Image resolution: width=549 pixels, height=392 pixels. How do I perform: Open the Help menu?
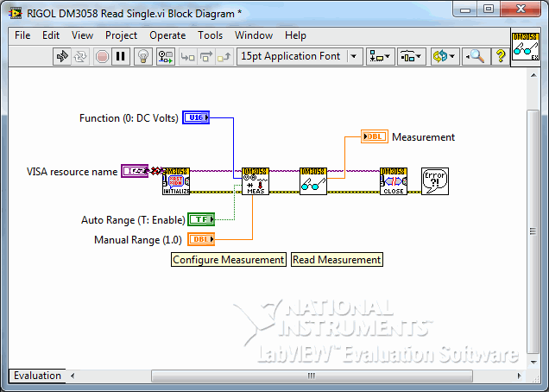pos(295,35)
